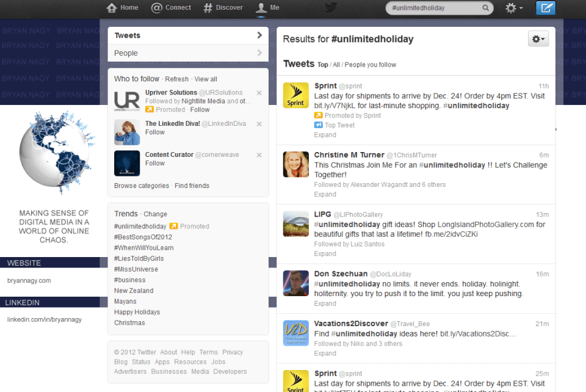586x392 pixels.
Task: Expand the Christine M Turner tweet
Action: (325, 194)
